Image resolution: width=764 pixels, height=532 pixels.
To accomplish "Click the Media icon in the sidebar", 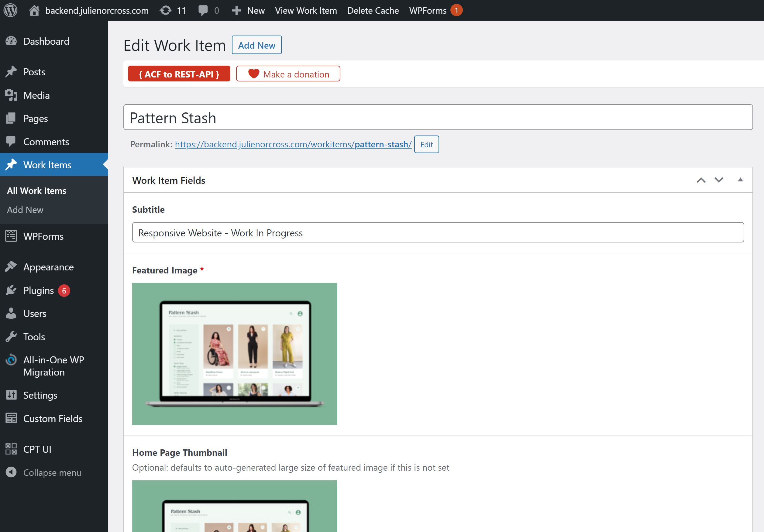I will (11, 95).
